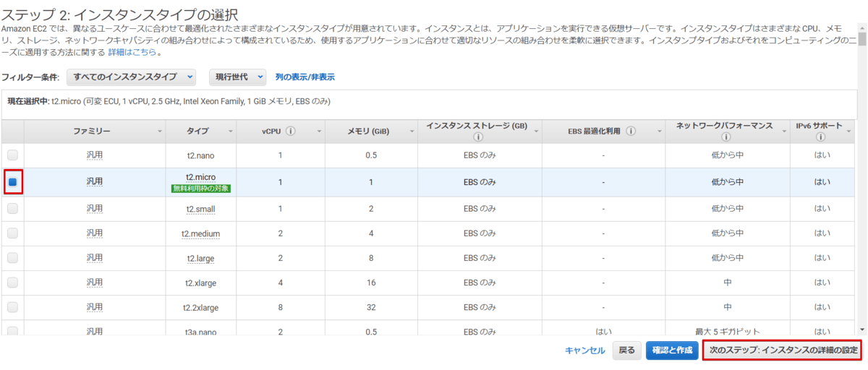Viewport: 868px width, 370px height.
Task: Click info icon beside EBS 最適化利用 header
Action: coord(631,131)
